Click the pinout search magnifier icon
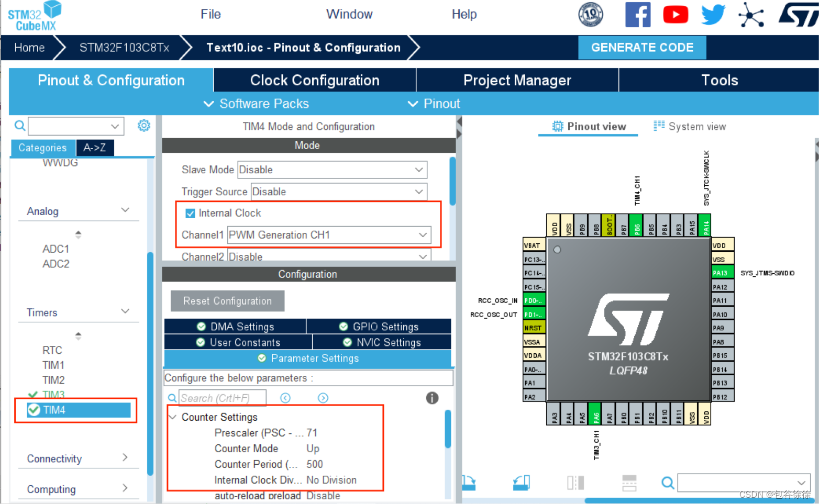 click(668, 483)
